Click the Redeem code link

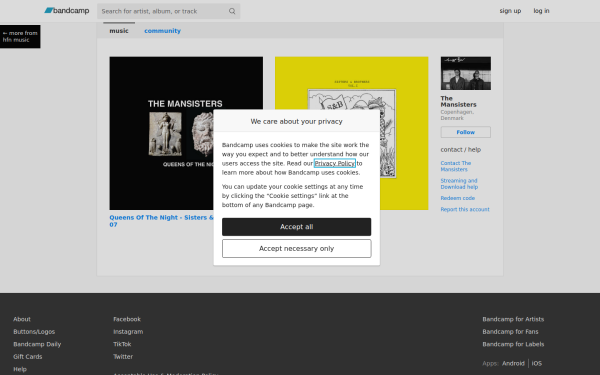[x=457, y=198]
